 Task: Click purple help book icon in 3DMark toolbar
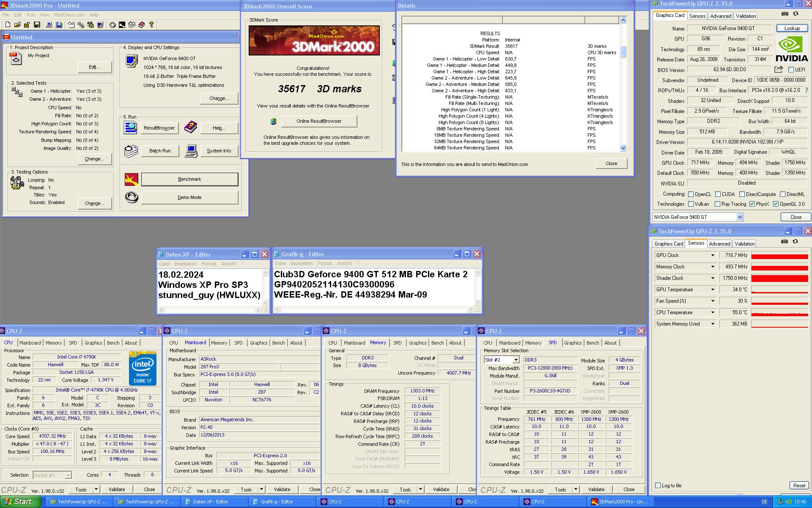click(141, 25)
